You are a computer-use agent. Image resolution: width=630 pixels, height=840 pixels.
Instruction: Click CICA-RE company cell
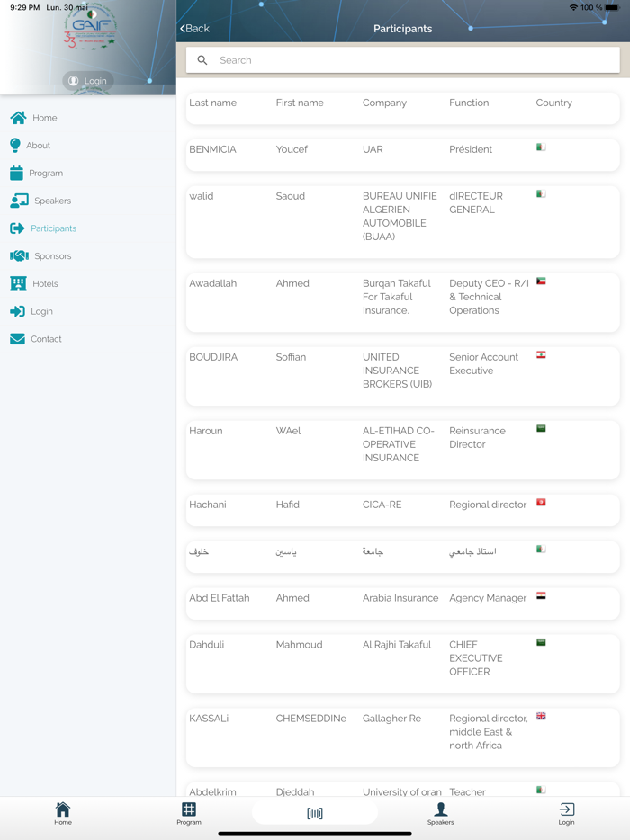point(382,505)
